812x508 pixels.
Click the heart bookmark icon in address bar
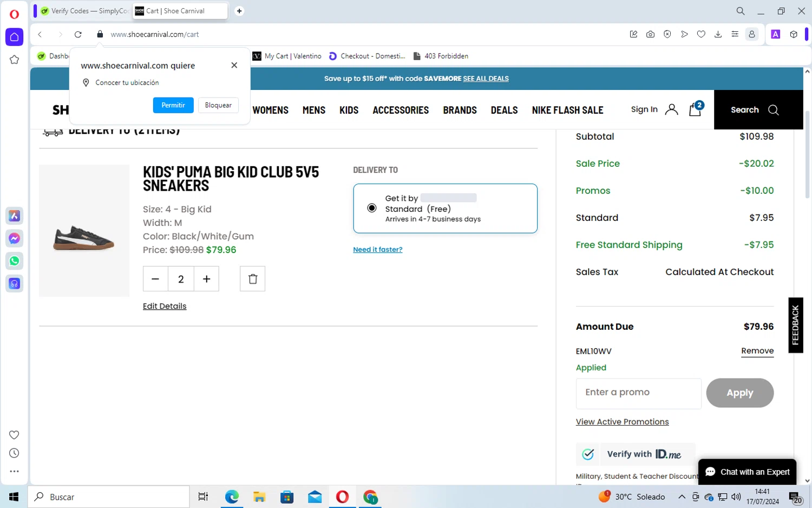coord(701,34)
